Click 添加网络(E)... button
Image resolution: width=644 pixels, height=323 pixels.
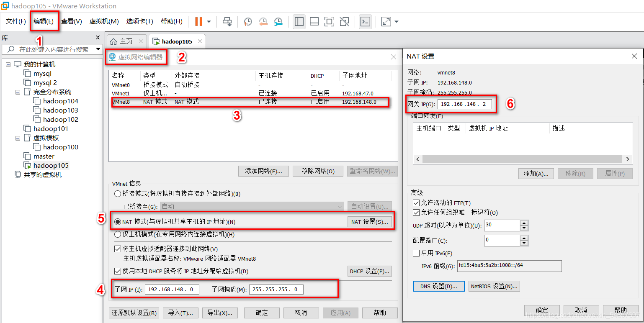click(x=263, y=171)
